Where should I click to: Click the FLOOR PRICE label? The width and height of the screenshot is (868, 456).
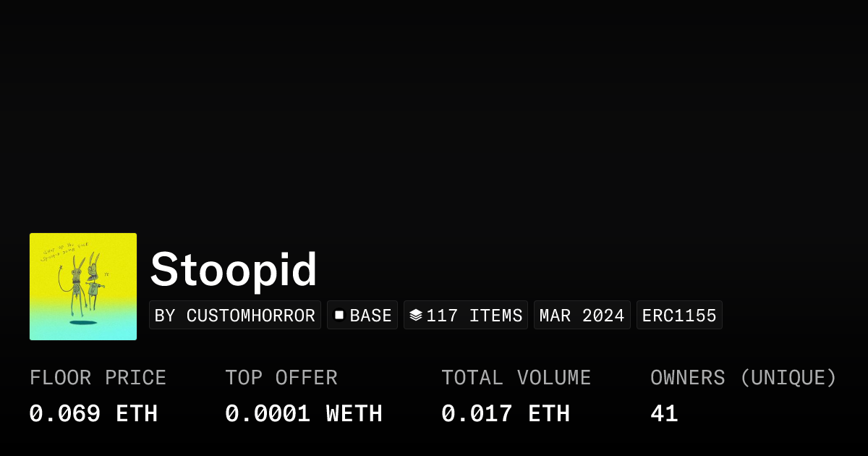[98, 378]
